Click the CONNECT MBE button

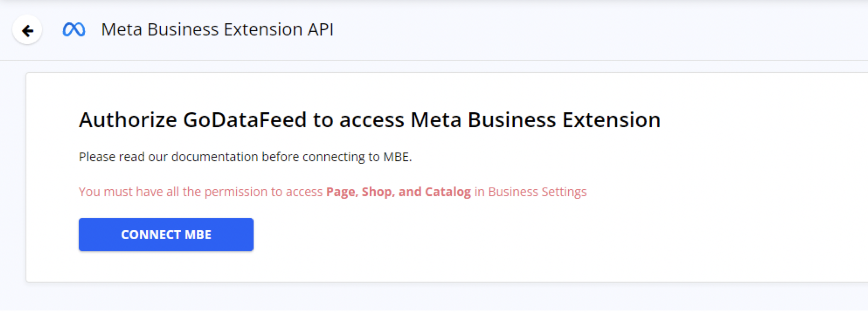tap(166, 234)
